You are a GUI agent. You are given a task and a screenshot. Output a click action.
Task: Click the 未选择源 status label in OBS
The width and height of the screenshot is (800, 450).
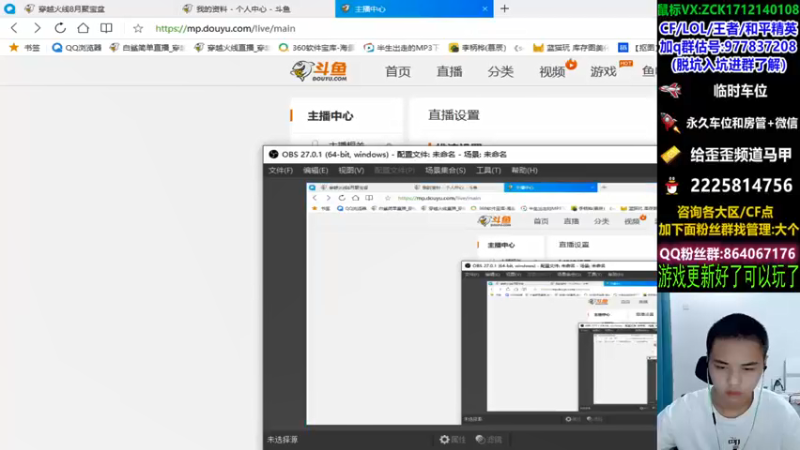(282, 439)
